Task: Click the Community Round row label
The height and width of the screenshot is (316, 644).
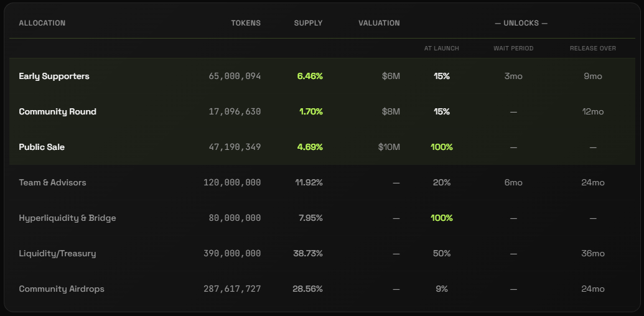Action: click(57, 112)
